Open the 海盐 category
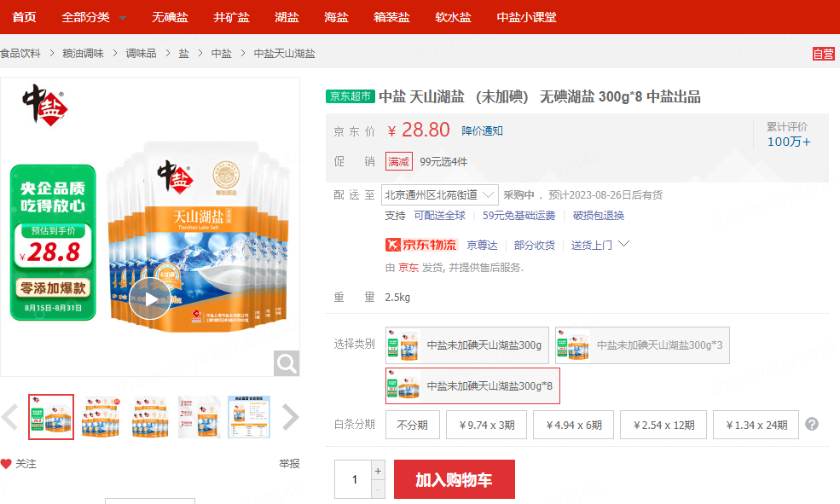 coord(336,17)
